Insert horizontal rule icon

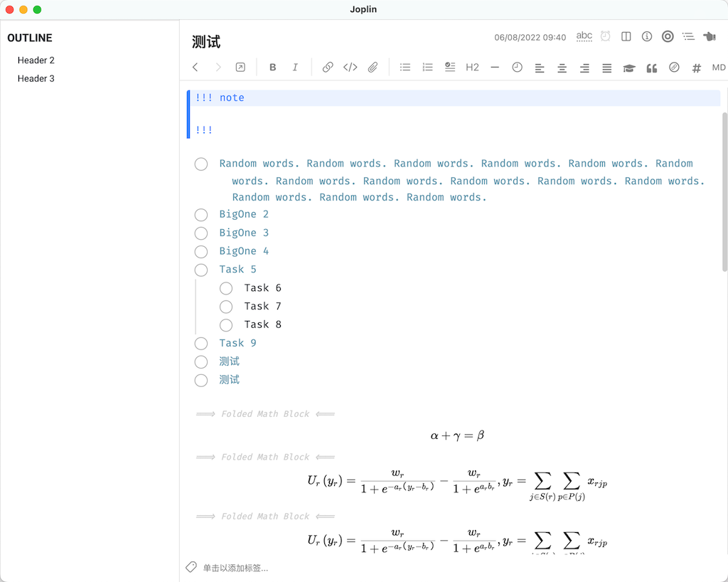495,68
